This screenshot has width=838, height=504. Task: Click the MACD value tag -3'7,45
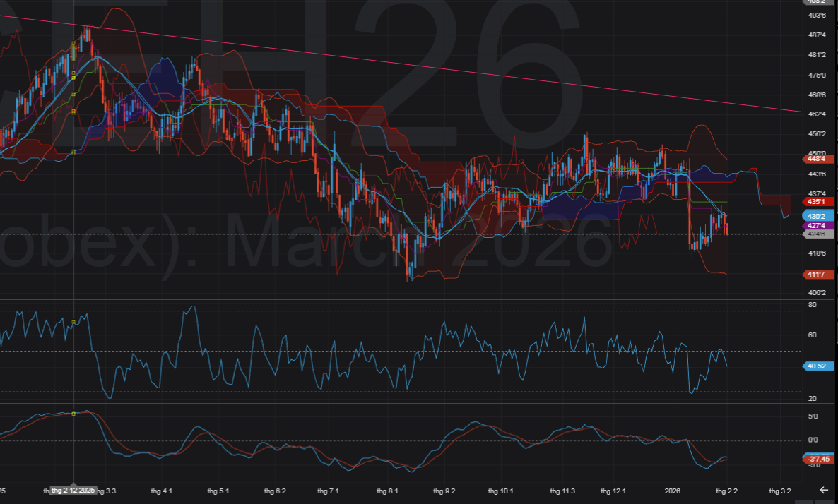coord(818,459)
